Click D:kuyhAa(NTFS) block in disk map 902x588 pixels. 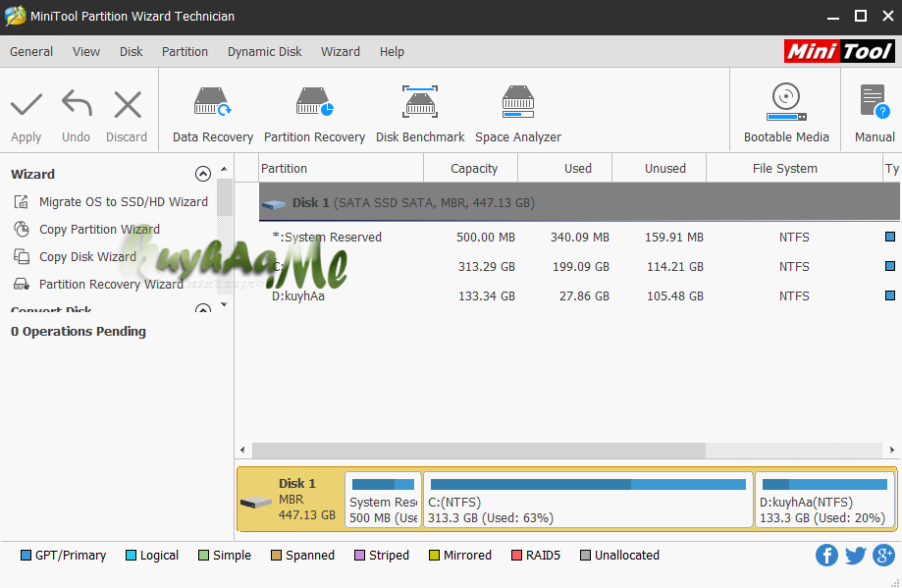(824, 500)
